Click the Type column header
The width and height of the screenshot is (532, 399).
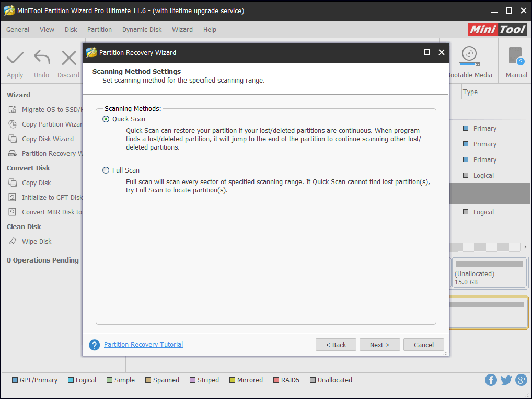click(470, 92)
